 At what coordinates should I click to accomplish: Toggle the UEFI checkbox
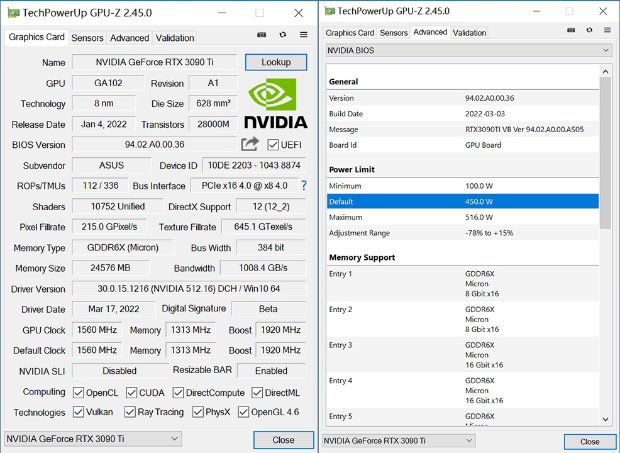click(273, 145)
